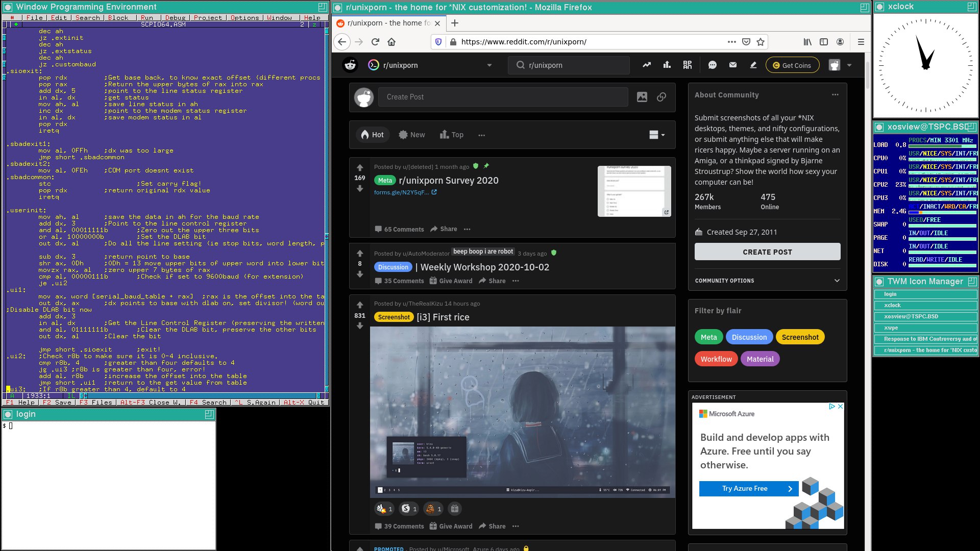Screen dimensions: 980x551
Task: Upvote the [i3] First rice post
Action: pyautogui.click(x=360, y=305)
